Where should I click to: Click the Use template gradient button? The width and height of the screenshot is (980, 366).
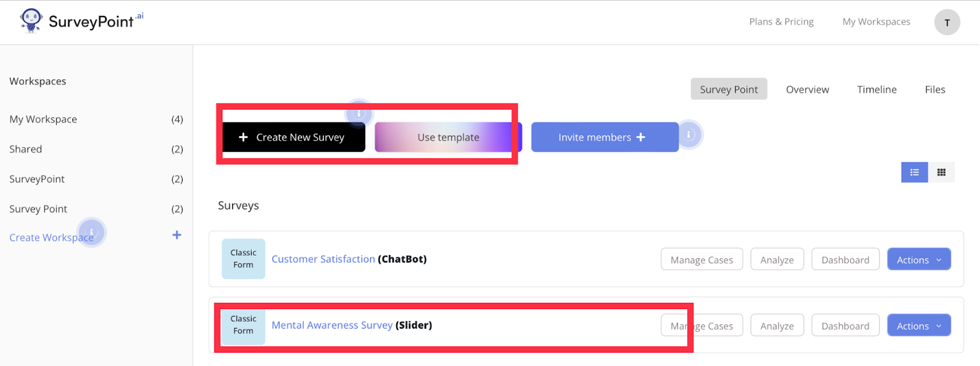(x=448, y=137)
